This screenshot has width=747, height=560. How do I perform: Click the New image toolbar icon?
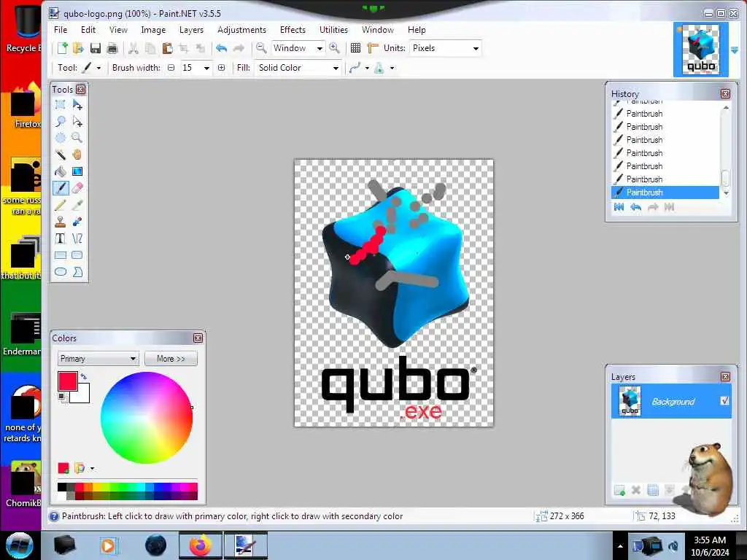pos(63,48)
